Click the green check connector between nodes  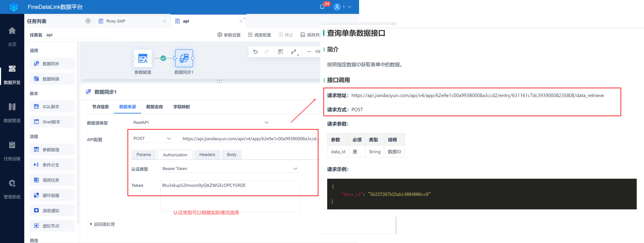(x=163, y=59)
